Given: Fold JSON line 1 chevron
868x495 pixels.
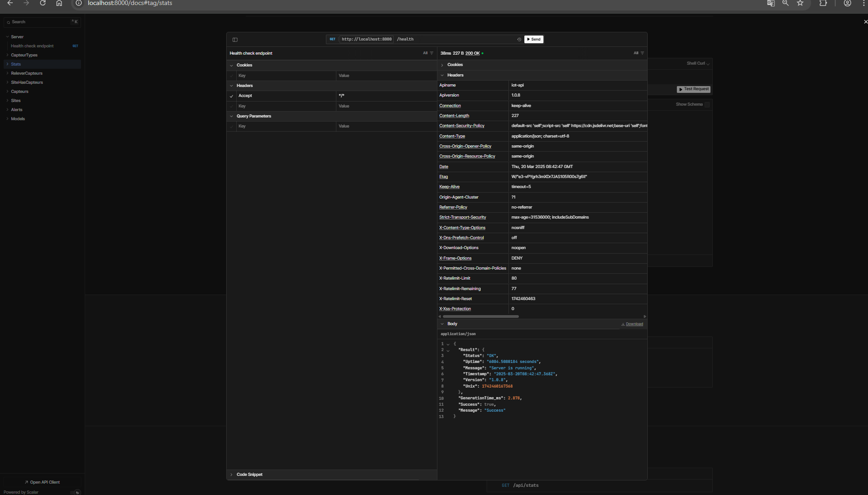Looking at the screenshot, I should click(448, 344).
